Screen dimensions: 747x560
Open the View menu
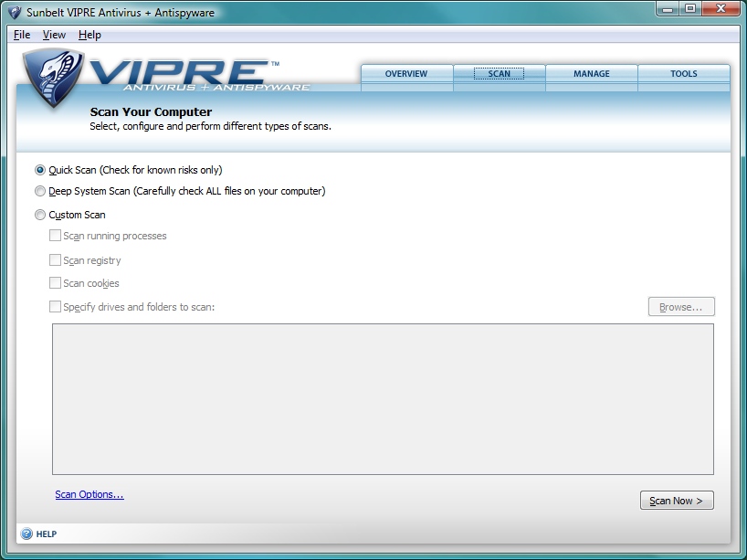pyautogui.click(x=54, y=35)
